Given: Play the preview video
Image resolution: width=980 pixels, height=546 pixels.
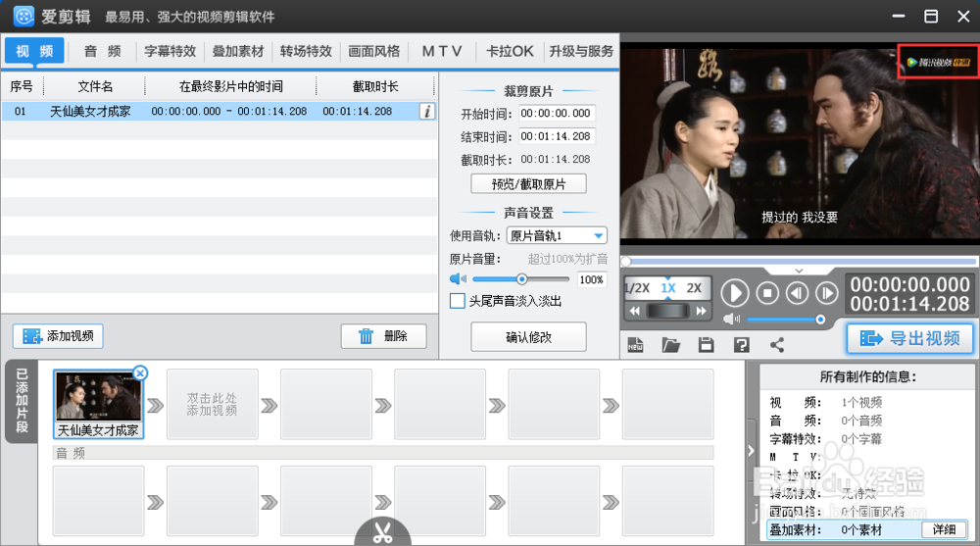Looking at the screenshot, I should tap(735, 293).
